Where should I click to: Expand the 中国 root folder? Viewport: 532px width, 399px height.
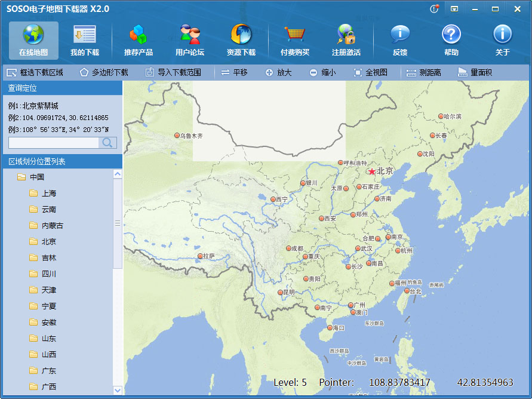coord(30,177)
